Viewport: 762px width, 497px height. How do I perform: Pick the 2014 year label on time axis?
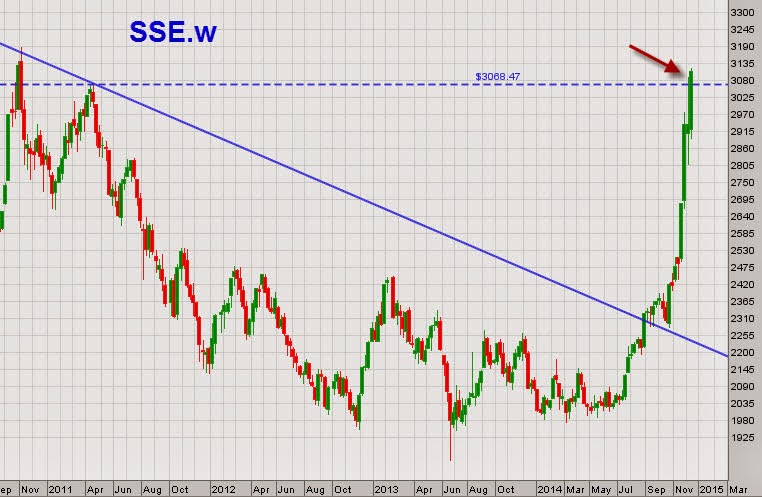pos(550,489)
